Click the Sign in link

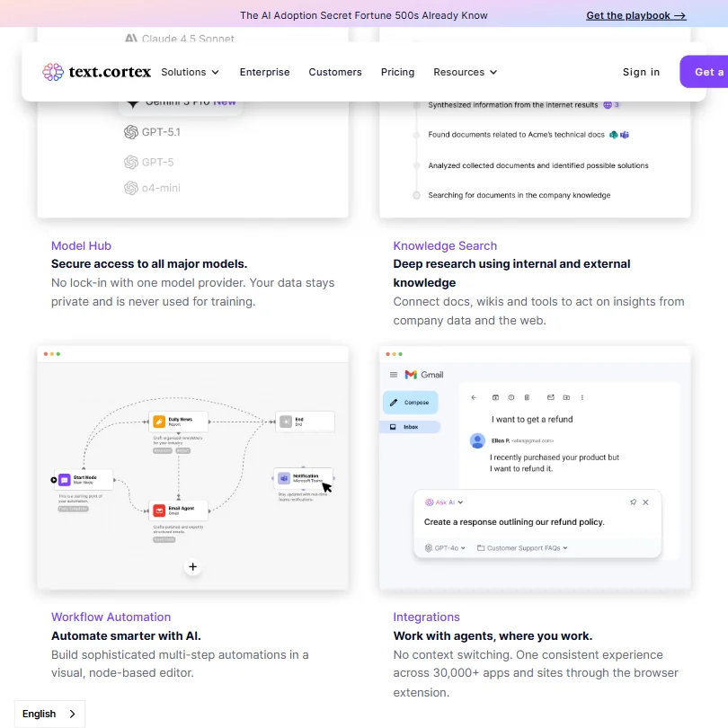click(641, 72)
